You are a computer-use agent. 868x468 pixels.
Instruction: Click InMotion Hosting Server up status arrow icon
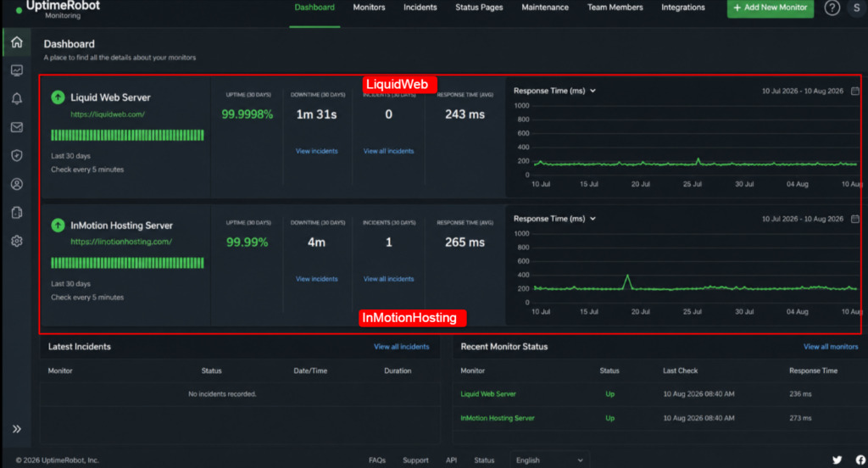pos(58,226)
